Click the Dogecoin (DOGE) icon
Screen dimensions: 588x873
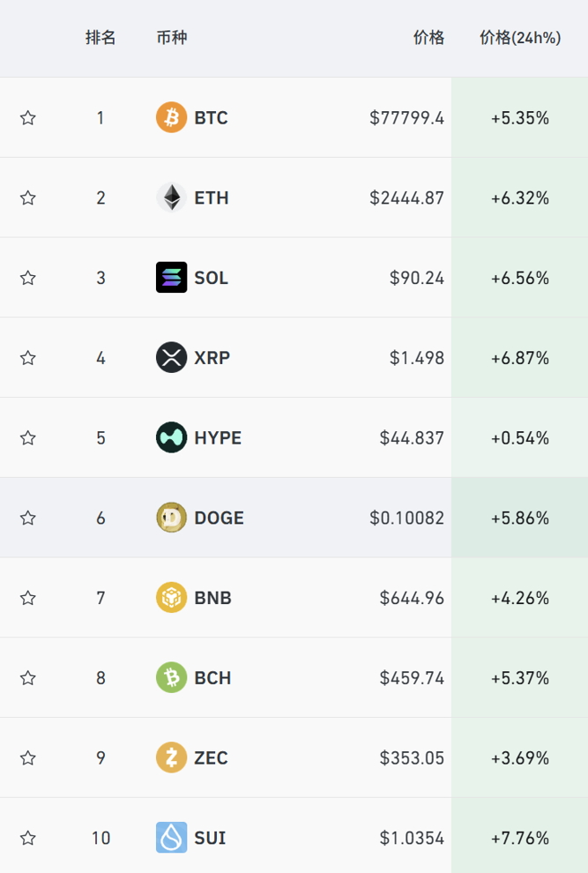[171, 518]
